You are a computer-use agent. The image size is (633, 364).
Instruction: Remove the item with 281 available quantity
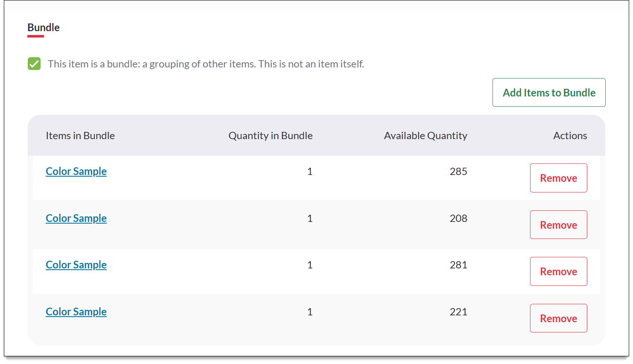pos(558,271)
